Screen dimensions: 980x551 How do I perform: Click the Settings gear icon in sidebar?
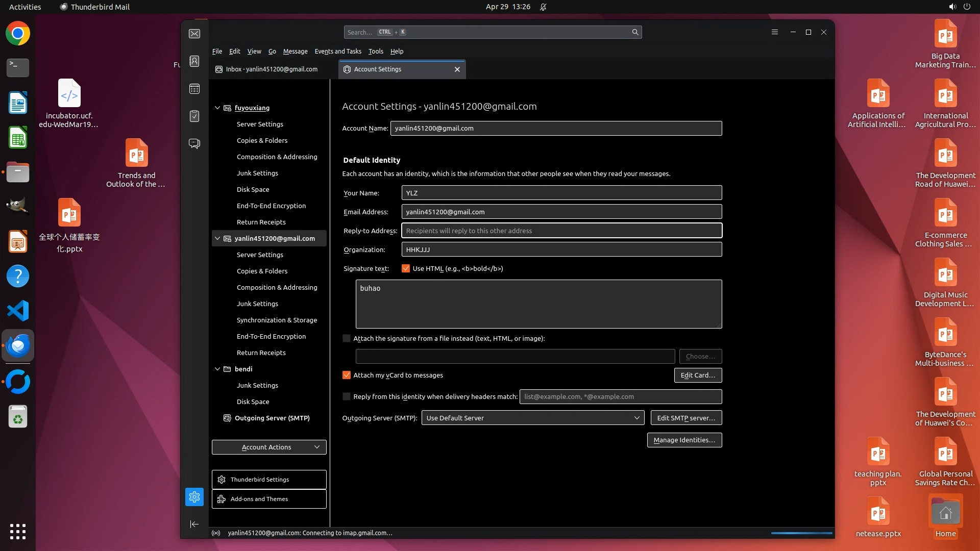pos(194,497)
